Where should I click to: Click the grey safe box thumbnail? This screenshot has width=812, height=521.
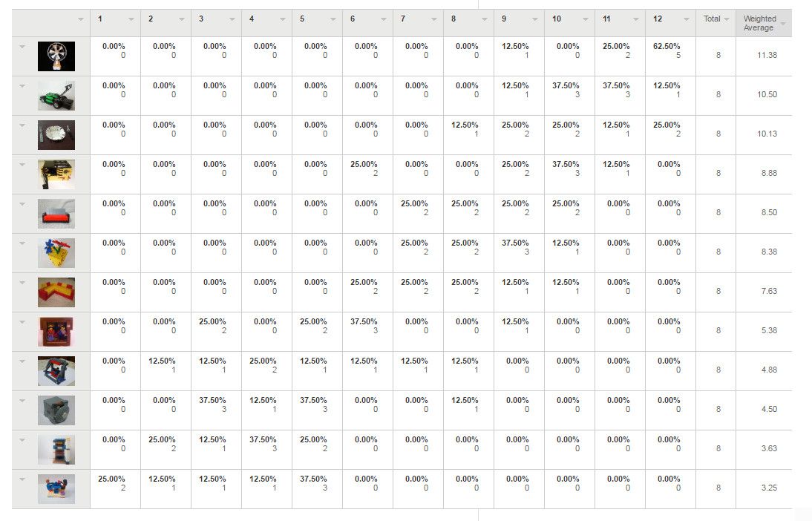coord(56,410)
